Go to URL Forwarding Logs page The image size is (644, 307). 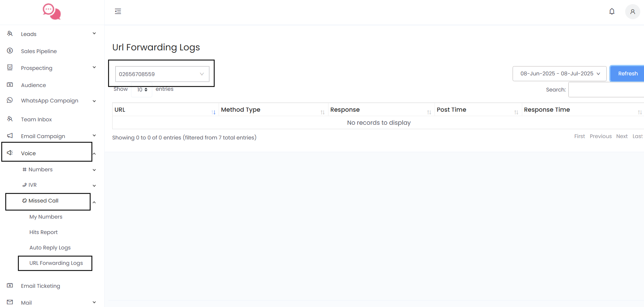pos(56,263)
